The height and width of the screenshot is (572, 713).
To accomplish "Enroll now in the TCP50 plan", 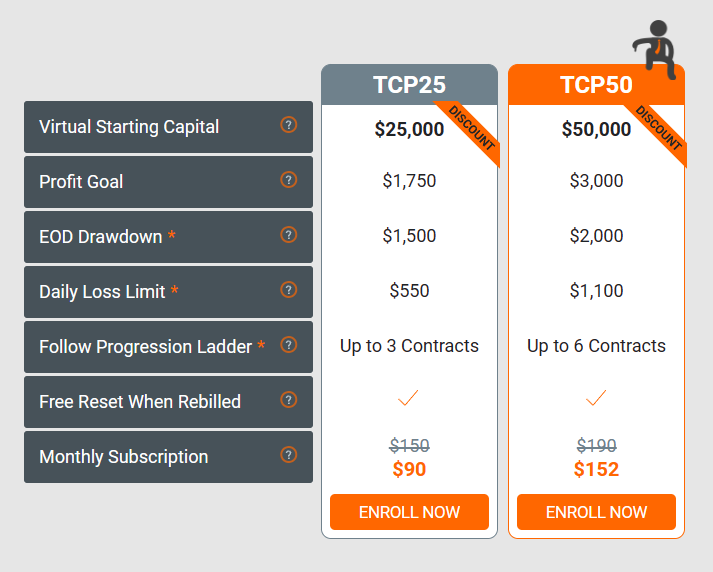I will [596, 512].
